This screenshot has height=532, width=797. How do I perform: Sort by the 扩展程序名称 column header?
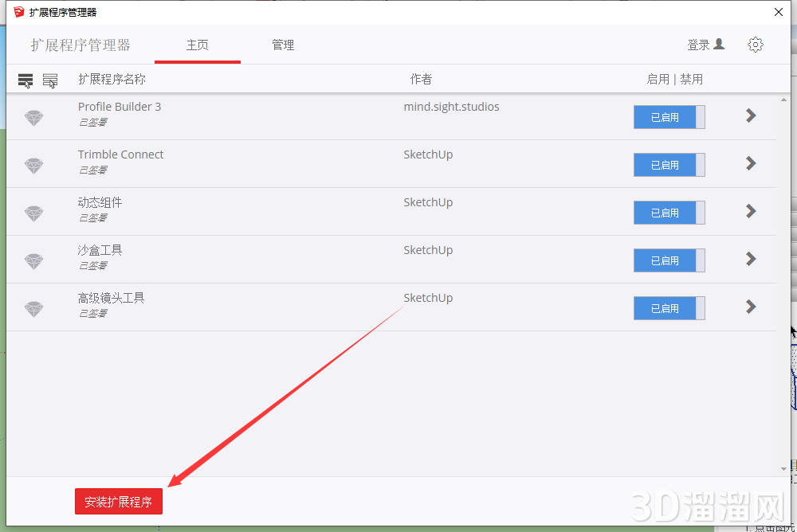tap(112, 80)
